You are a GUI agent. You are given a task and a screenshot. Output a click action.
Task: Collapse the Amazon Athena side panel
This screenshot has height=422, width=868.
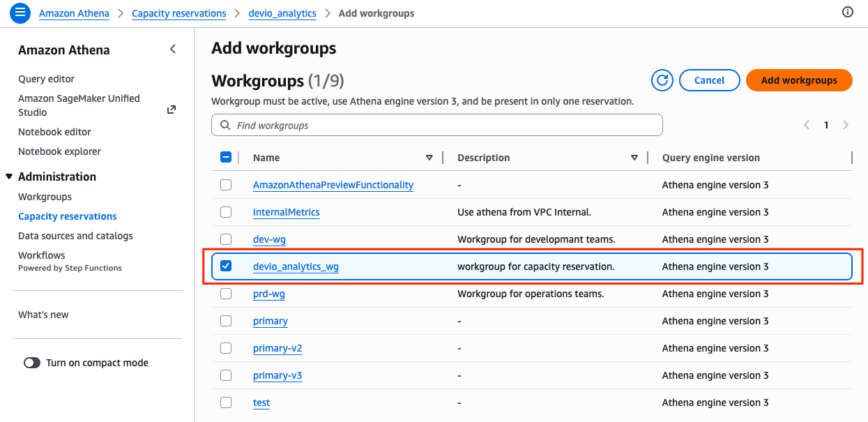(x=173, y=49)
